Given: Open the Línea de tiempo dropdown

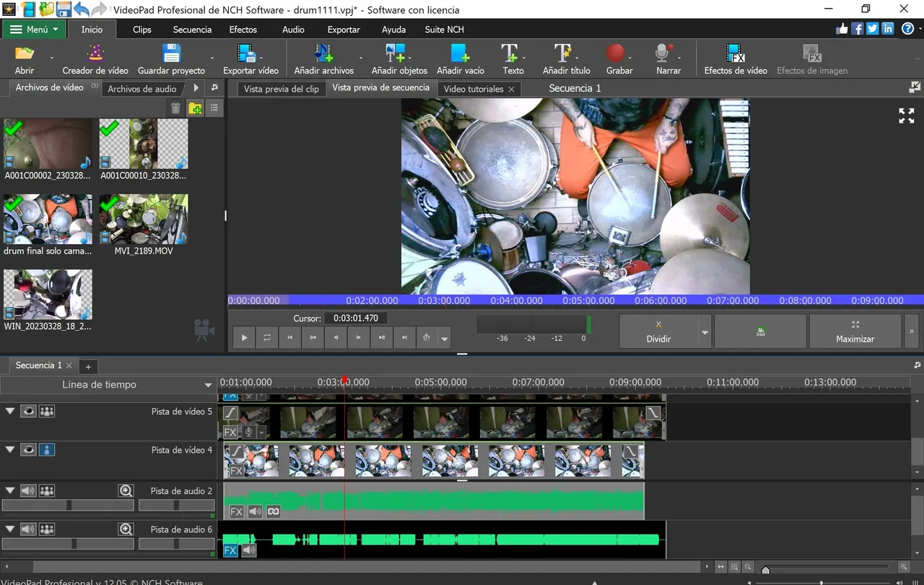Looking at the screenshot, I should tap(209, 385).
